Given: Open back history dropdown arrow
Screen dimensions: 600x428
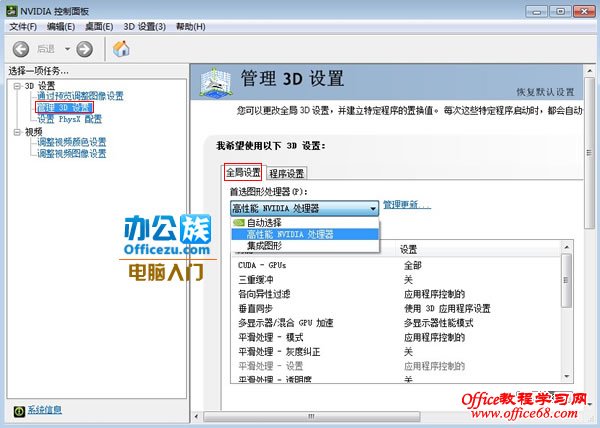Looking at the screenshot, I should pos(67,49).
